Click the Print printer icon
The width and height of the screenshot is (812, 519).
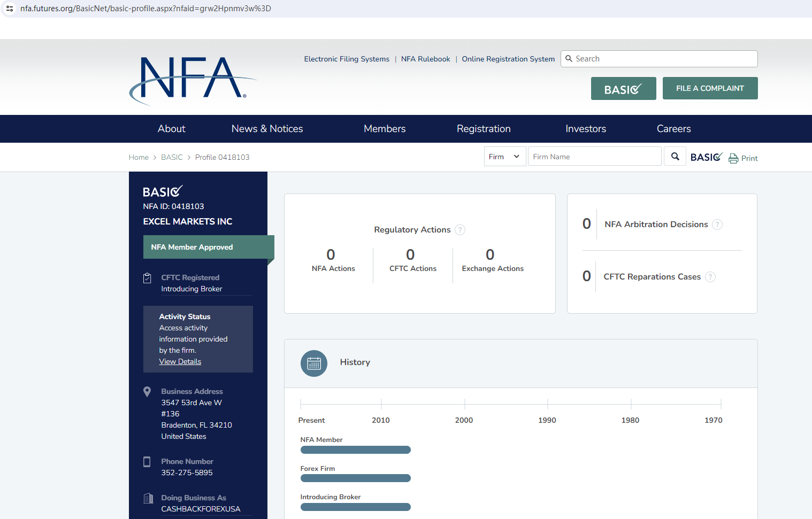click(733, 158)
